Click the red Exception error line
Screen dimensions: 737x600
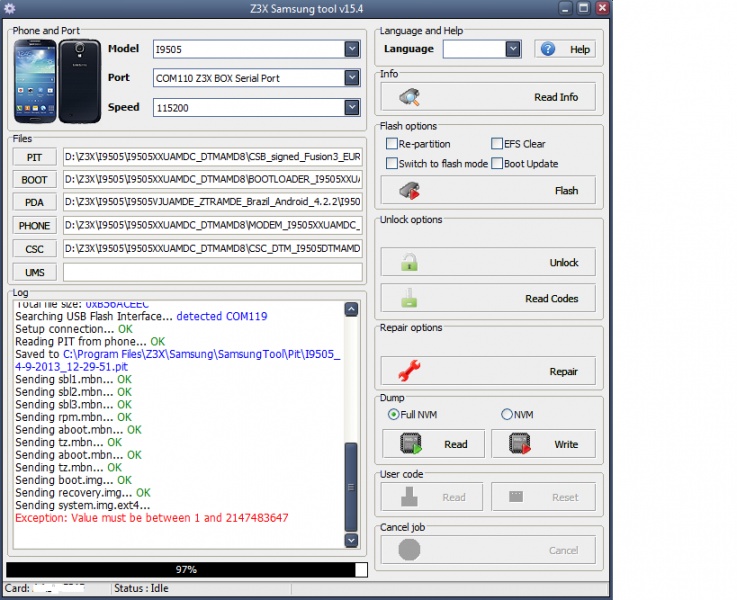(152, 518)
